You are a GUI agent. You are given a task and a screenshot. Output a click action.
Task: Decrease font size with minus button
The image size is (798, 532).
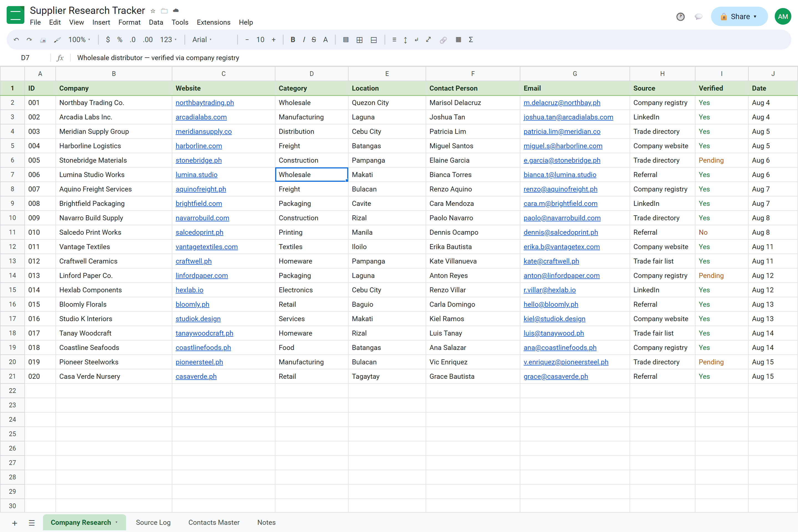click(247, 40)
